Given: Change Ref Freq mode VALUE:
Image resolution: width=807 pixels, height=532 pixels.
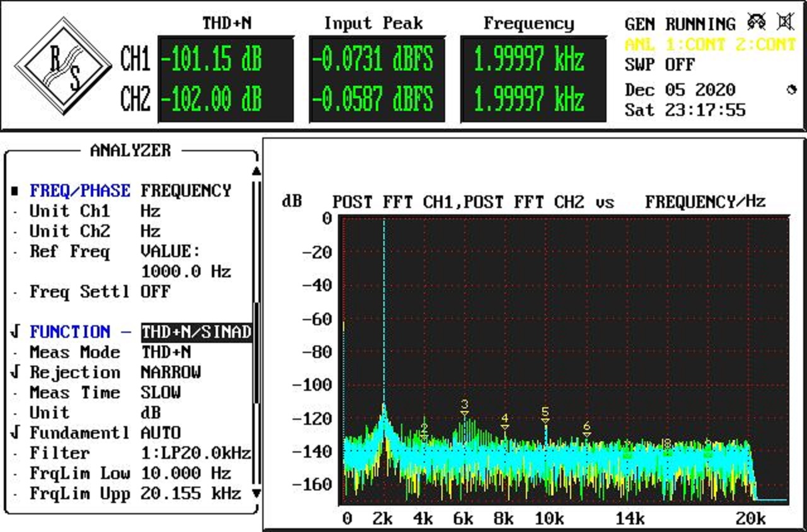Looking at the screenshot, I should (170, 252).
